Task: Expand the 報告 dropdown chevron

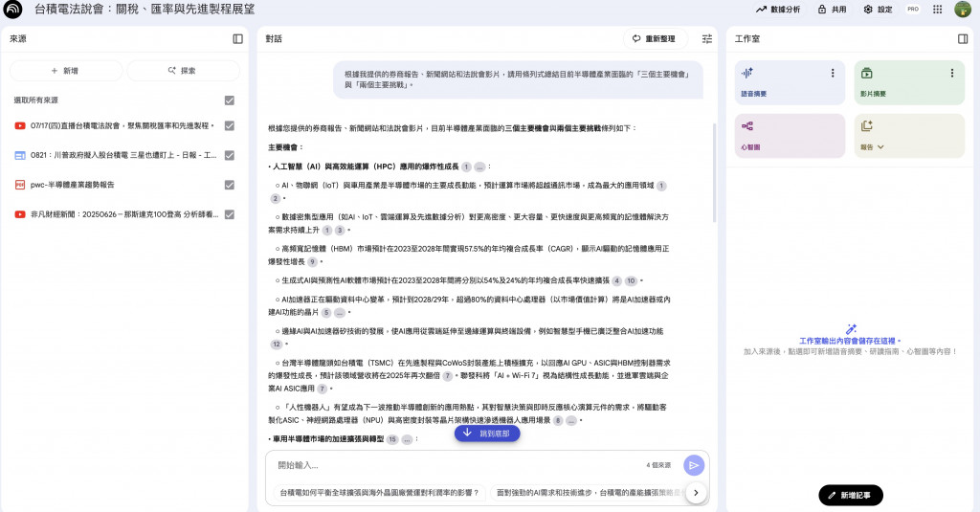Action: (880, 147)
